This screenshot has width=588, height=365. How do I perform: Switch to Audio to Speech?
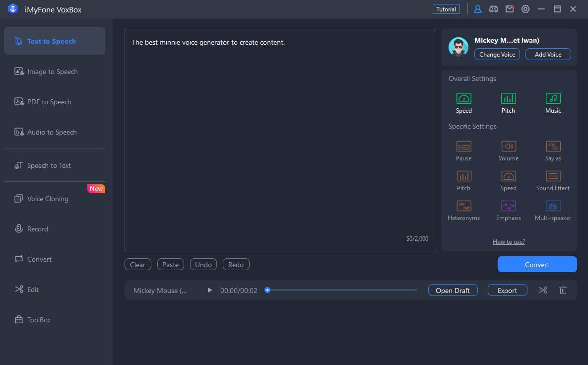point(55,132)
